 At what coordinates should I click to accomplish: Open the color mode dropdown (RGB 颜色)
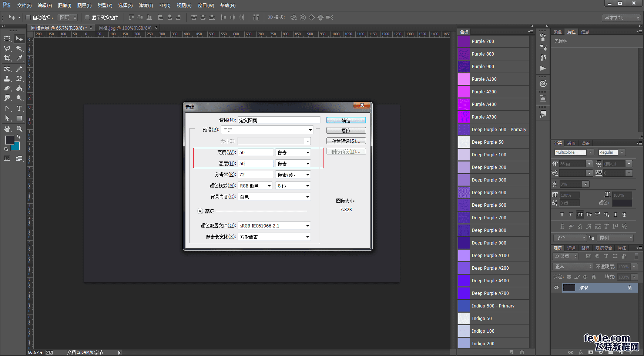pyautogui.click(x=255, y=186)
